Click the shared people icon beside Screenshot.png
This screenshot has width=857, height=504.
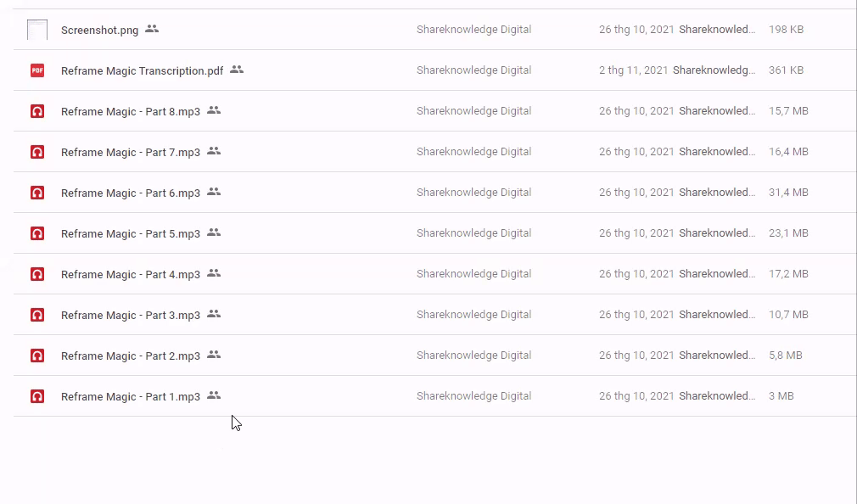click(152, 29)
